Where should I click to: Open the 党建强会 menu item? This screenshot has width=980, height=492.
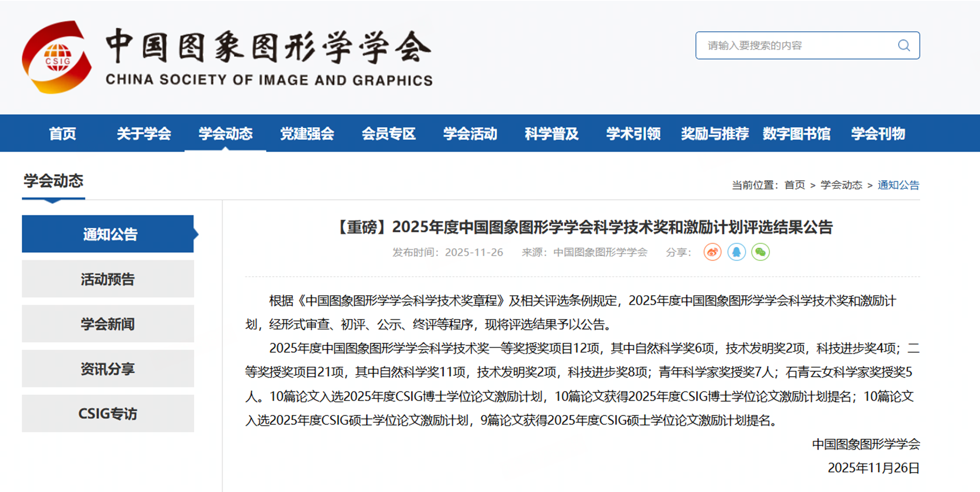tap(307, 134)
